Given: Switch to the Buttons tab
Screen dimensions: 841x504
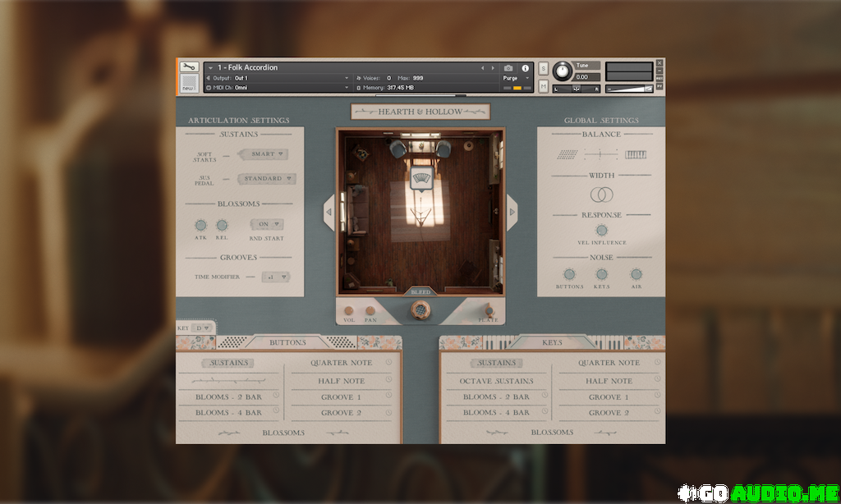Looking at the screenshot, I should [287, 342].
